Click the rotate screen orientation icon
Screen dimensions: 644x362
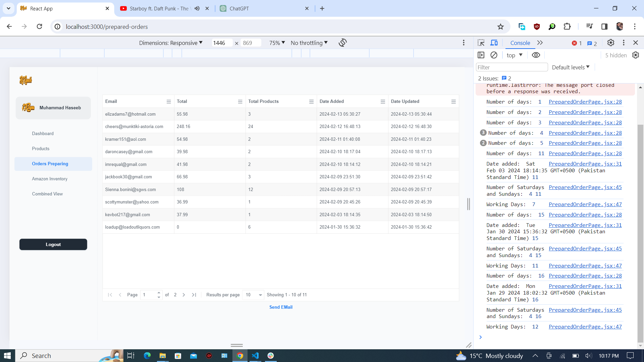pyautogui.click(x=342, y=43)
